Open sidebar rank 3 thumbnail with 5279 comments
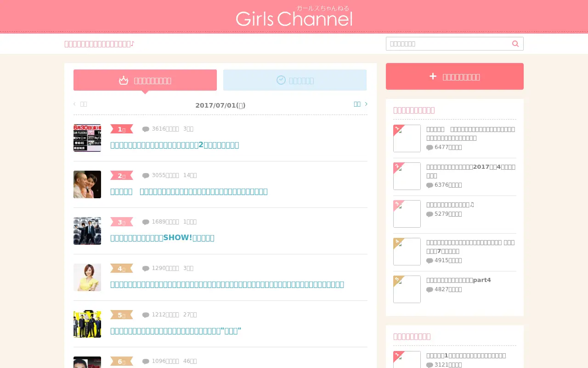Screen dimensions: 588x368 coord(407,214)
